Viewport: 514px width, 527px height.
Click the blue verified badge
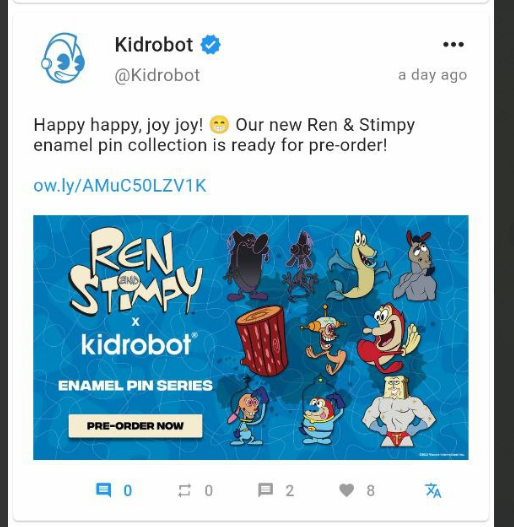[x=210, y=44]
